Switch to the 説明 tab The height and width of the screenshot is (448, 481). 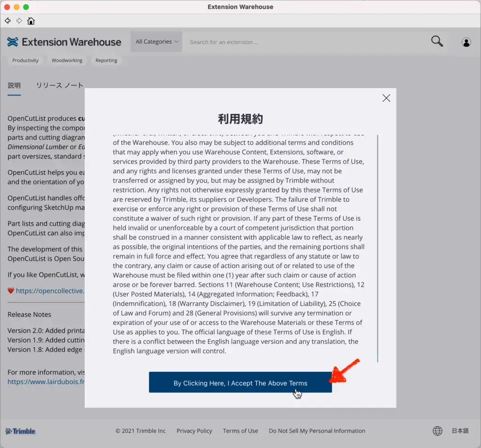coord(14,86)
